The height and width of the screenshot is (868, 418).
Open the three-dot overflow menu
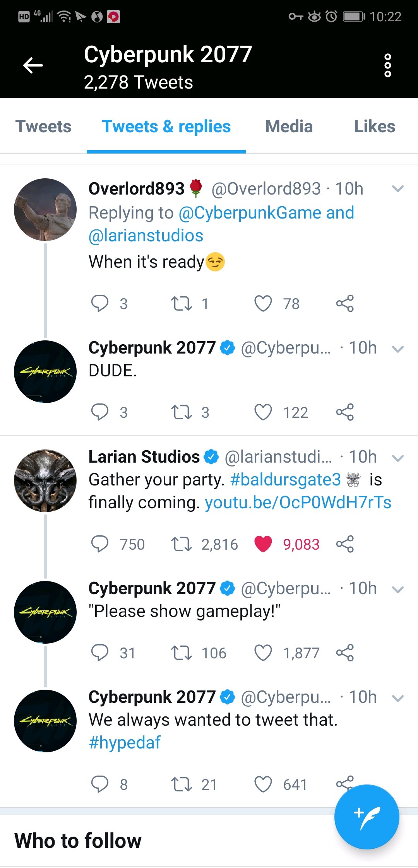pyautogui.click(x=387, y=65)
